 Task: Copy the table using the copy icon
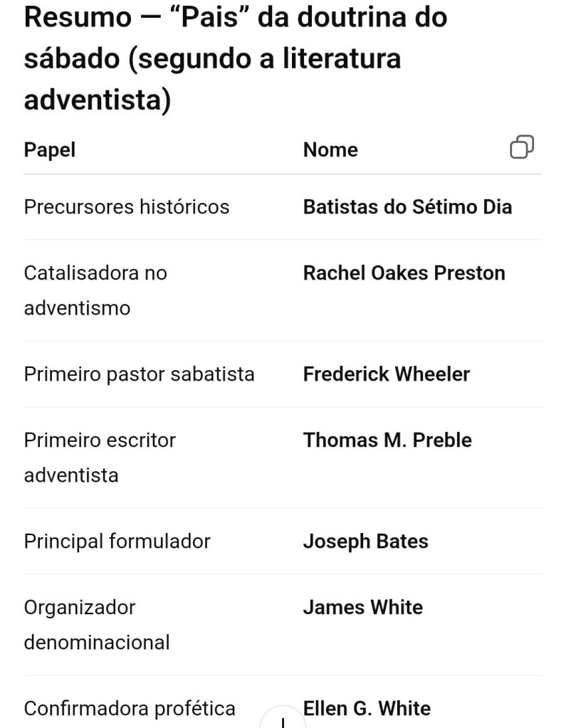(522, 147)
